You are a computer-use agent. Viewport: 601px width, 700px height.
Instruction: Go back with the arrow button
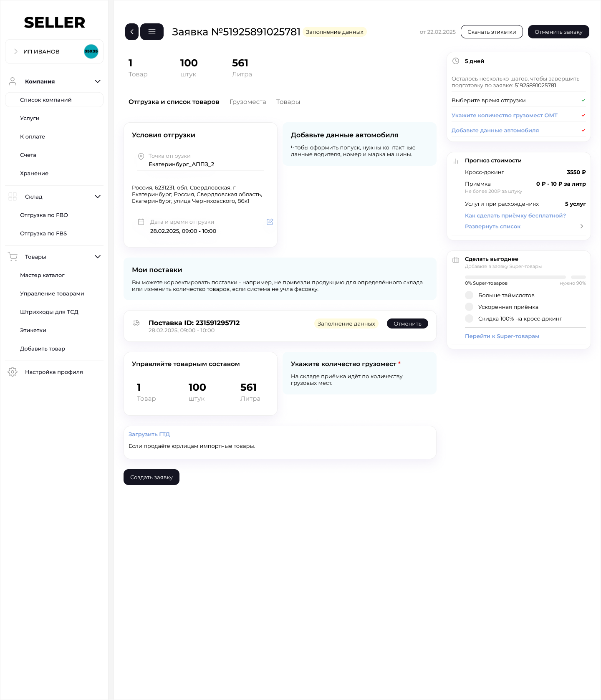(132, 32)
